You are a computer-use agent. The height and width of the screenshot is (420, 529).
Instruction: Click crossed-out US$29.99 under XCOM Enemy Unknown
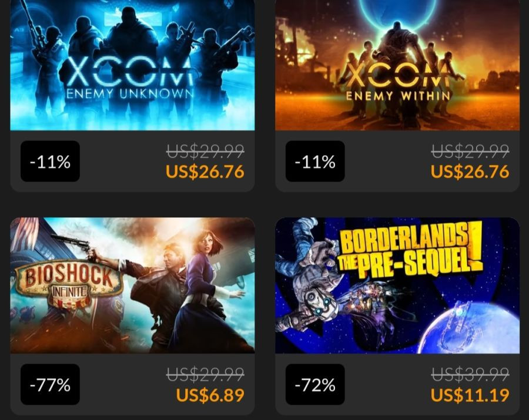coord(205,151)
